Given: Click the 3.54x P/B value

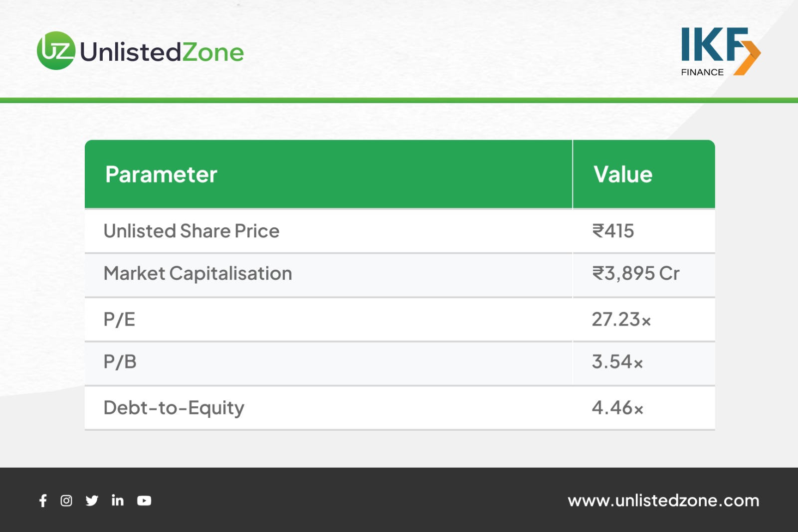Looking at the screenshot, I should 617,362.
